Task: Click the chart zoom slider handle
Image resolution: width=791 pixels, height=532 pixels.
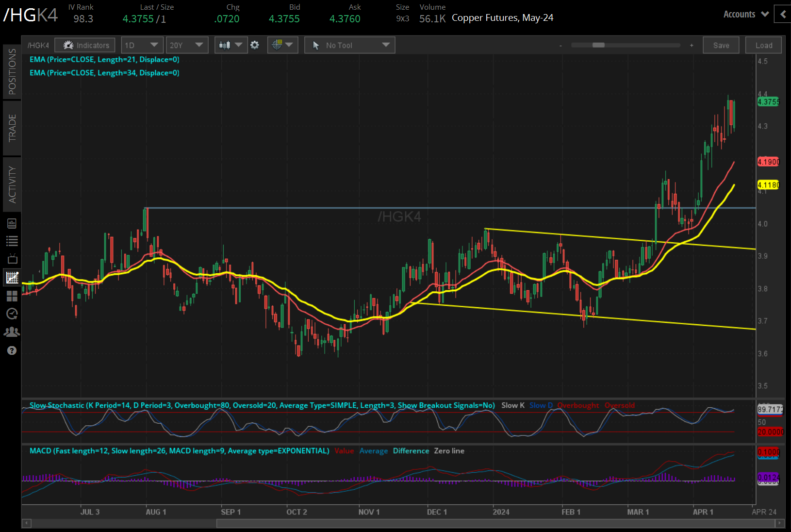Action: (x=598, y=45)
